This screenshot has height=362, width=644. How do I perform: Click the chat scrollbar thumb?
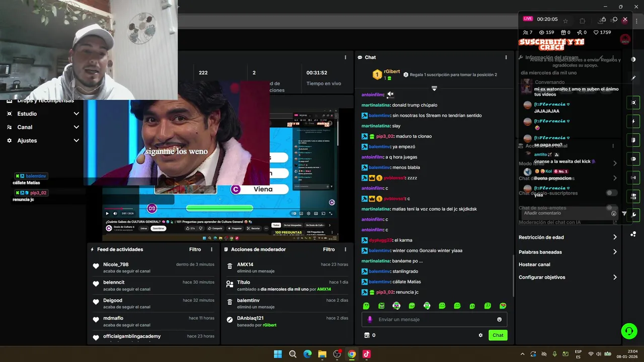coord(513,275)
